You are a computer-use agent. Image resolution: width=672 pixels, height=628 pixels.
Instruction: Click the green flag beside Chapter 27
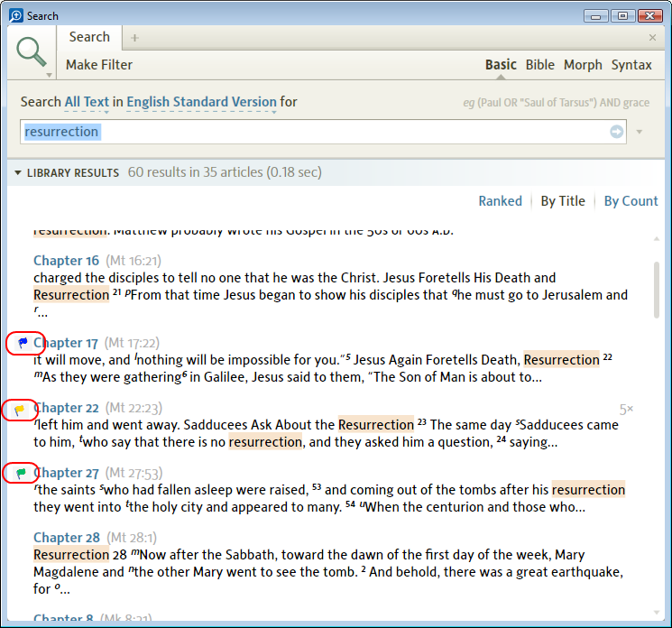[21, 473]
